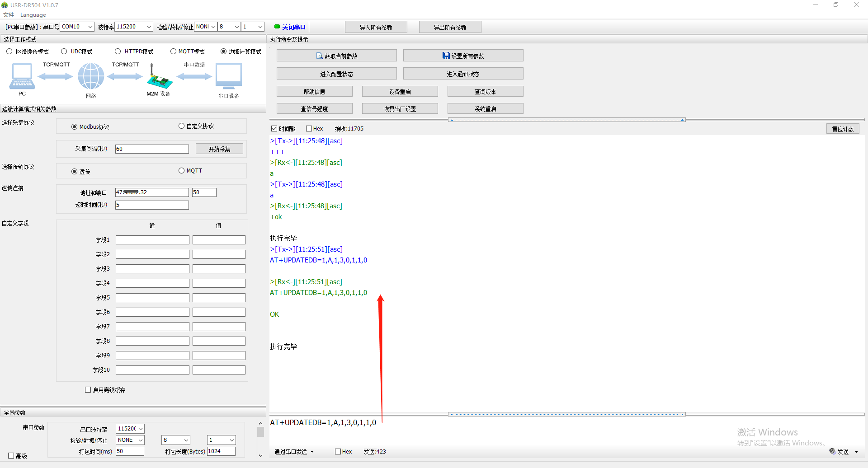Click the 采集间隔 interval input field

point(152,149)
